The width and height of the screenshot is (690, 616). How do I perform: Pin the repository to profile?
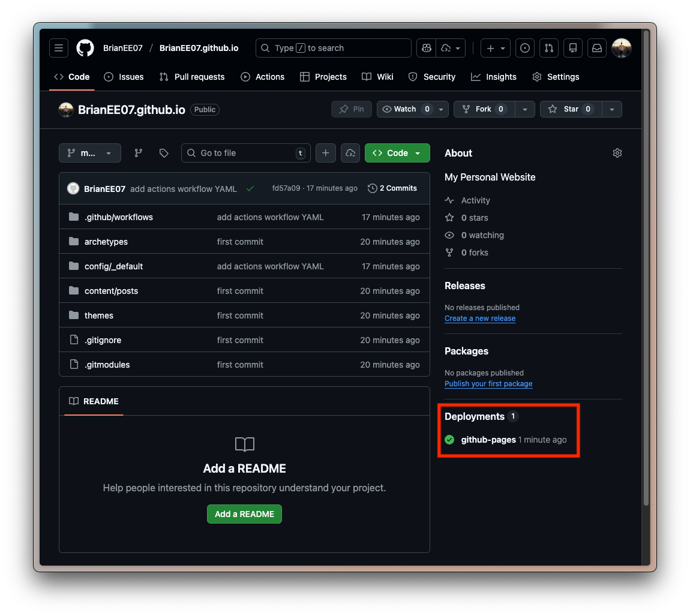(352, 109)
